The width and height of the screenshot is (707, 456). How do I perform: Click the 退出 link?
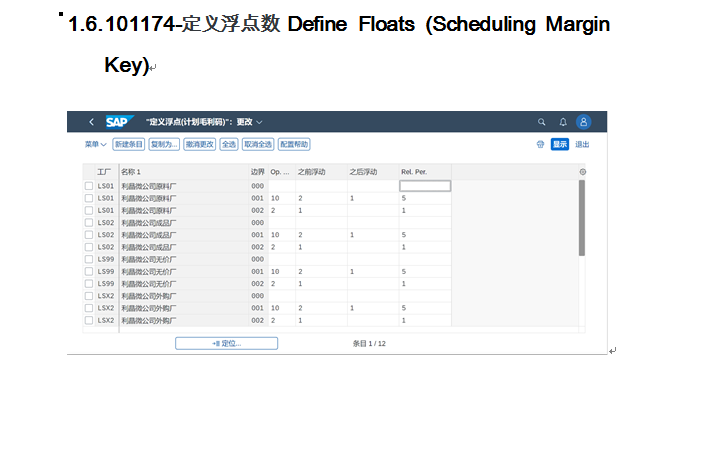pos(582,144)
